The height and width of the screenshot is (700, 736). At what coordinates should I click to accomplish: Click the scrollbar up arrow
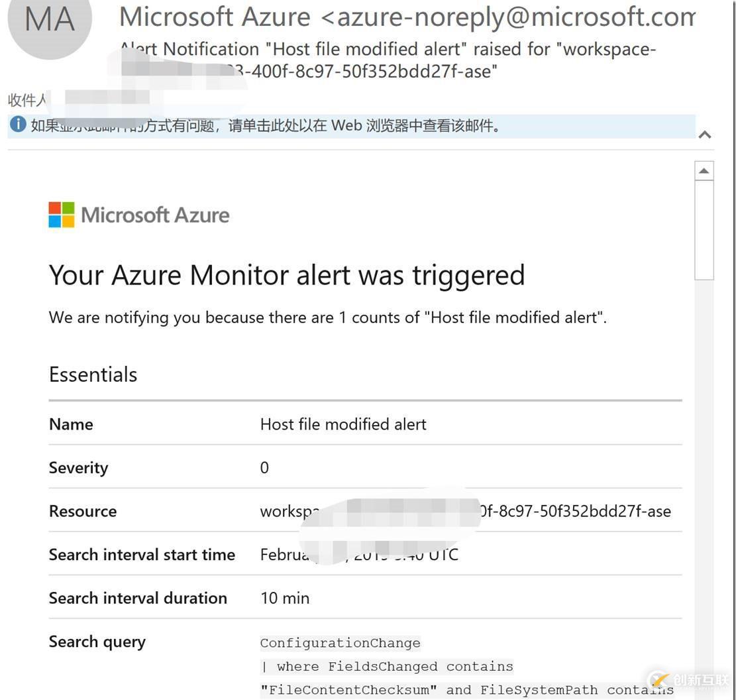[x=704, y=170]
